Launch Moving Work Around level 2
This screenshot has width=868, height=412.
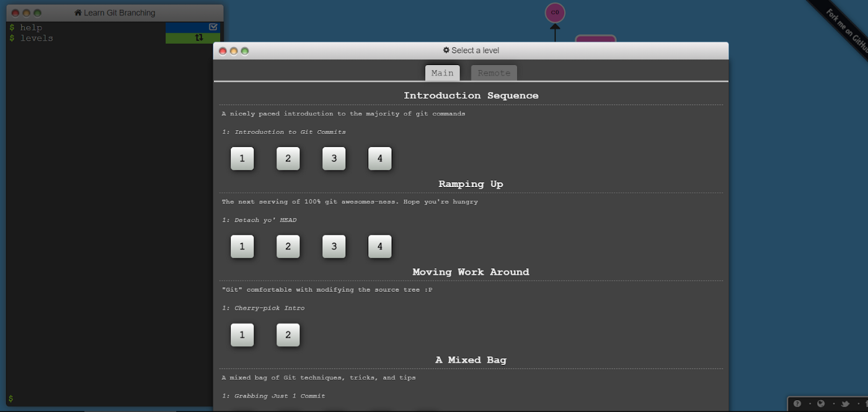pos(288,335)
